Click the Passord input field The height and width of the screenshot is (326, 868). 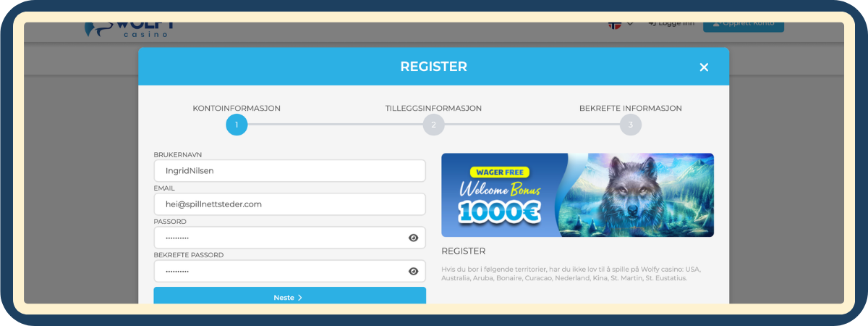289,238
